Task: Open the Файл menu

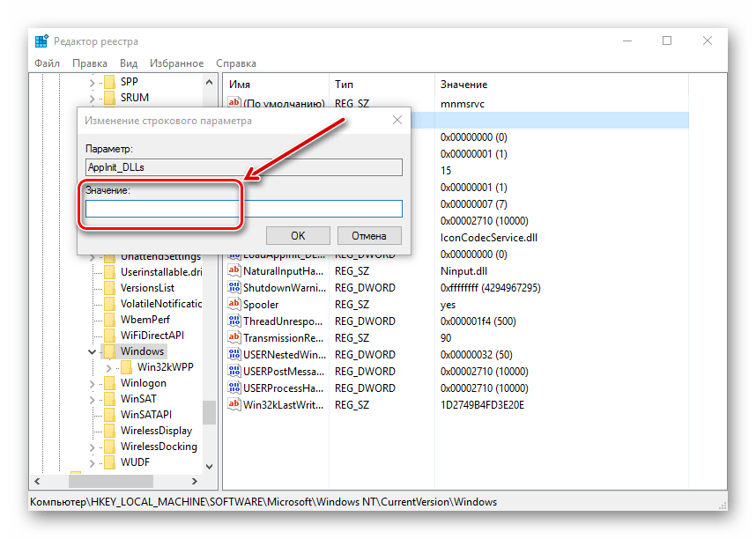Action: 48,63
